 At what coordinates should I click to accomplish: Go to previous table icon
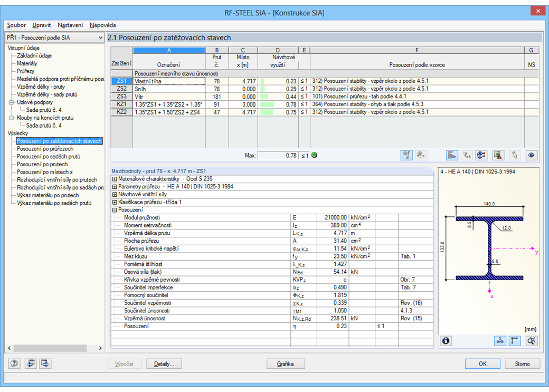[31, 364]
